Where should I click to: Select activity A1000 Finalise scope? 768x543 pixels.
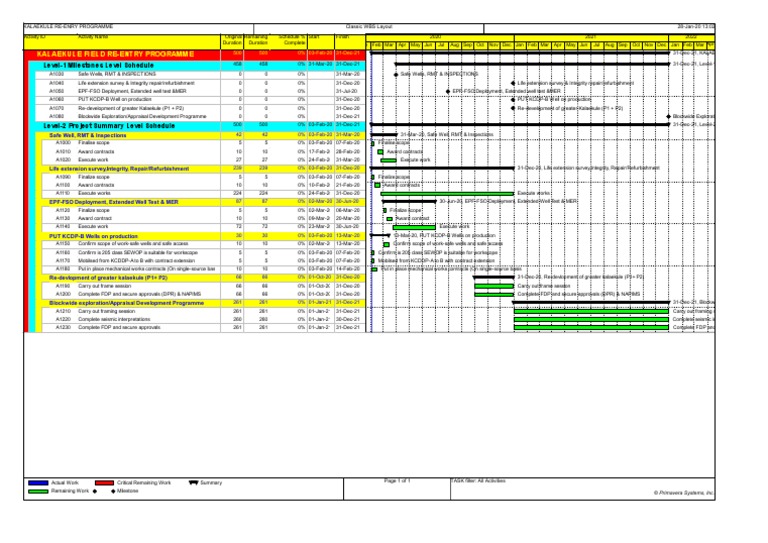(204, 143)
